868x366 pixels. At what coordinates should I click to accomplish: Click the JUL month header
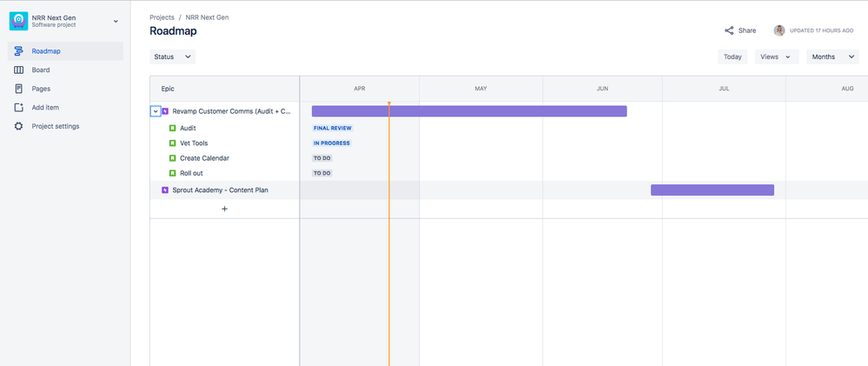click(724, 89)
